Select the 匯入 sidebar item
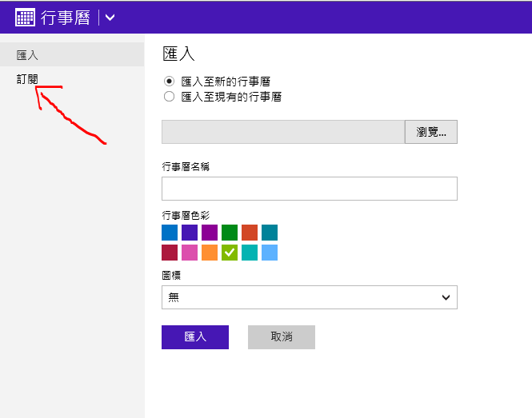Image resolution: width=532 pixels, height=418 pixels. pos(72,54)
